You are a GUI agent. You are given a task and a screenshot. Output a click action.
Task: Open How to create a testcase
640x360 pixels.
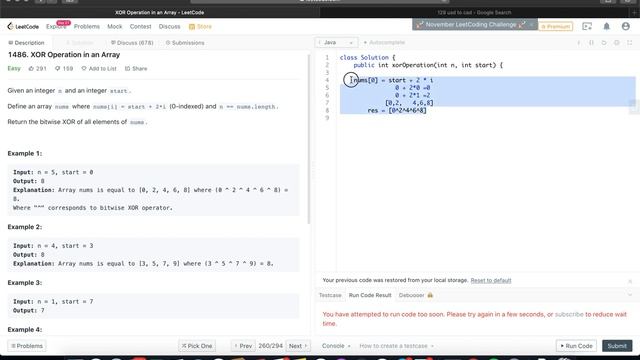point(396,346)
